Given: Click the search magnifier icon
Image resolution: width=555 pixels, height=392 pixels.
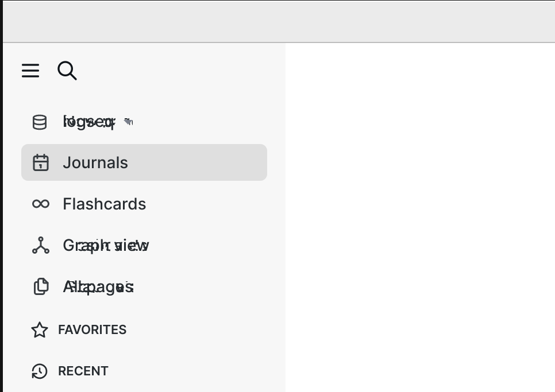Looking at the screenshot, I should 67,71.
